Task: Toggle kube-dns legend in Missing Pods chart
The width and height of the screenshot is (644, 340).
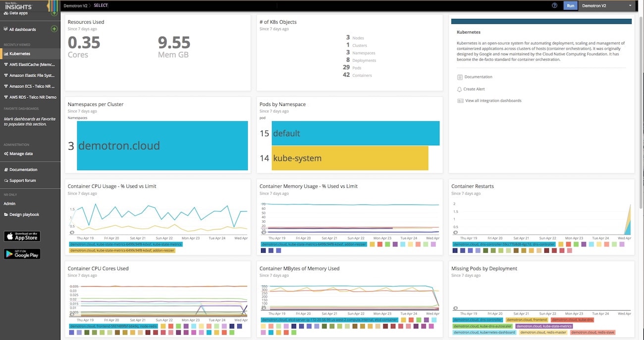Action: pyautogui.click(x=572, y=320)
